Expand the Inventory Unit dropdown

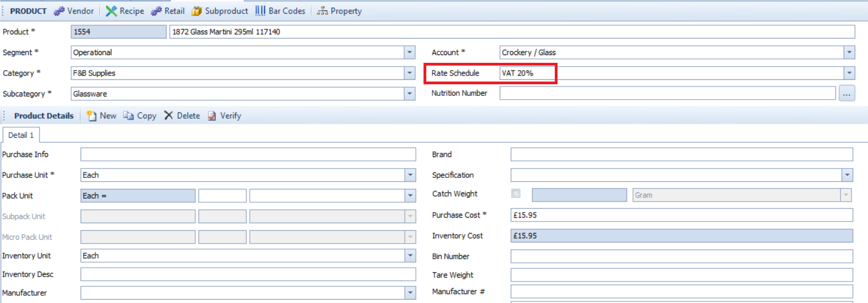pyautogui.click(x=410, y=256)
